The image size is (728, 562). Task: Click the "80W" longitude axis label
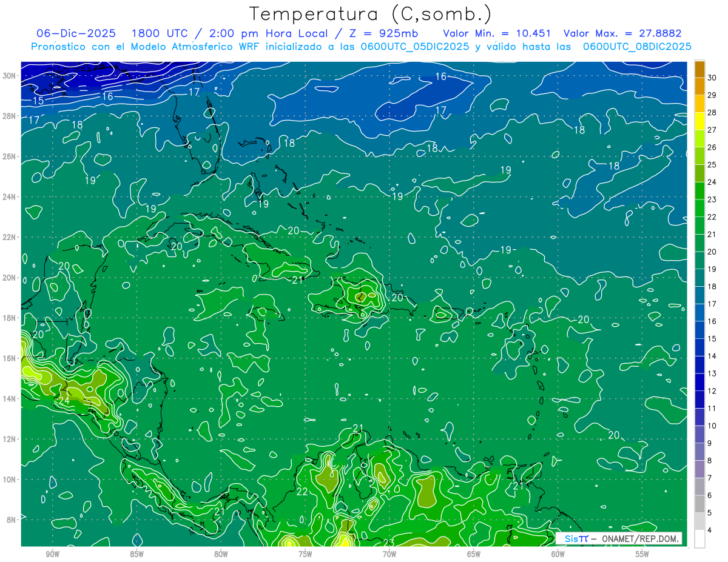(221, 554)
